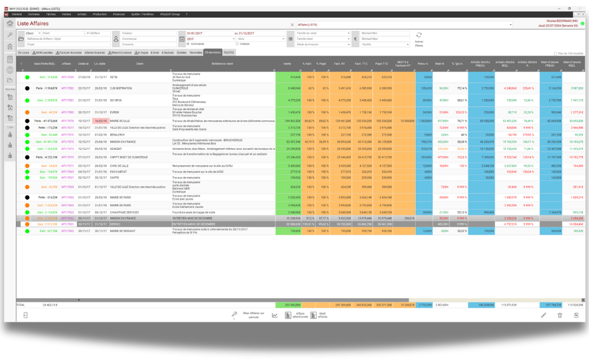Viewport: 589px width, 364px height.
Task: Click the calendar icon beside date filters
Action: [182, 39]
